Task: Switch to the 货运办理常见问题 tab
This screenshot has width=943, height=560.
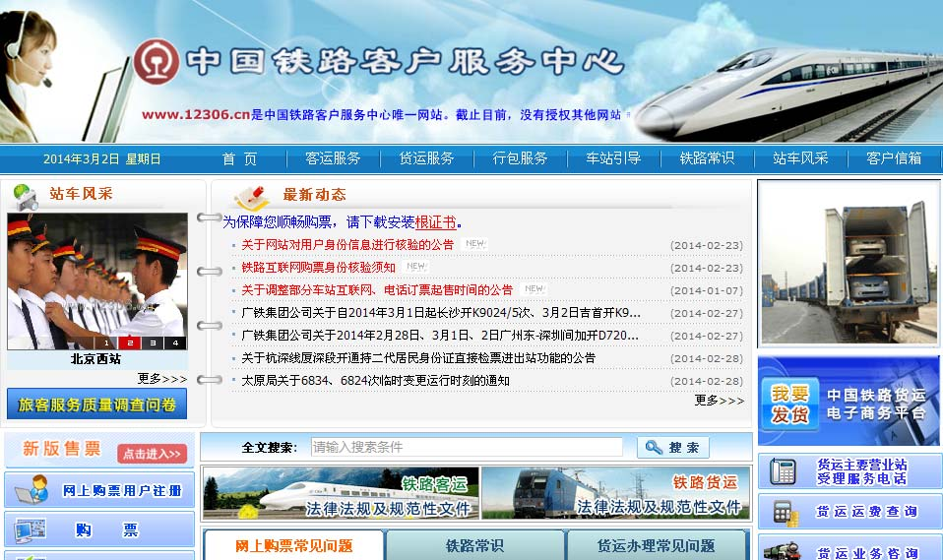Action: tap(657, 545)
